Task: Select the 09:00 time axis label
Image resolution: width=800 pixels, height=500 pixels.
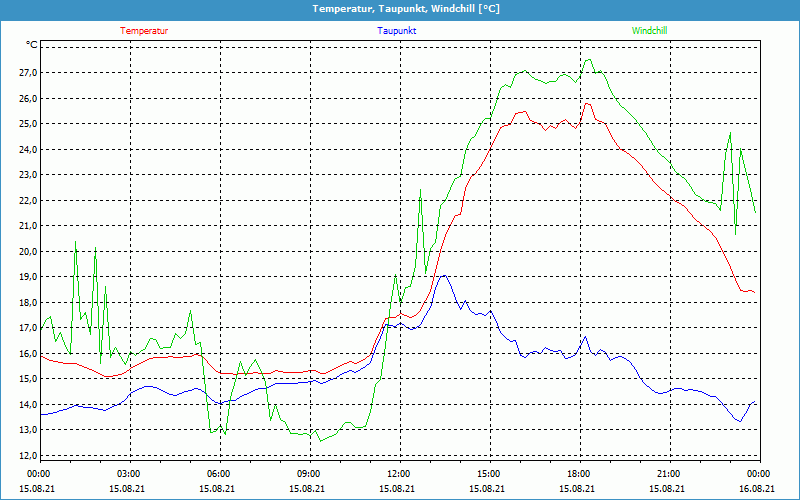Action: coord(309,474)
